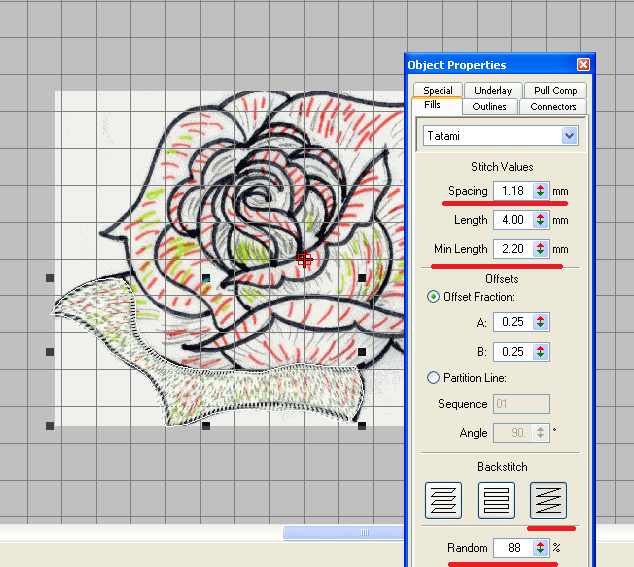Open the Tatami fill type dropdown
The height and width of the screenshot is (567, 634).
click(570, 135)
